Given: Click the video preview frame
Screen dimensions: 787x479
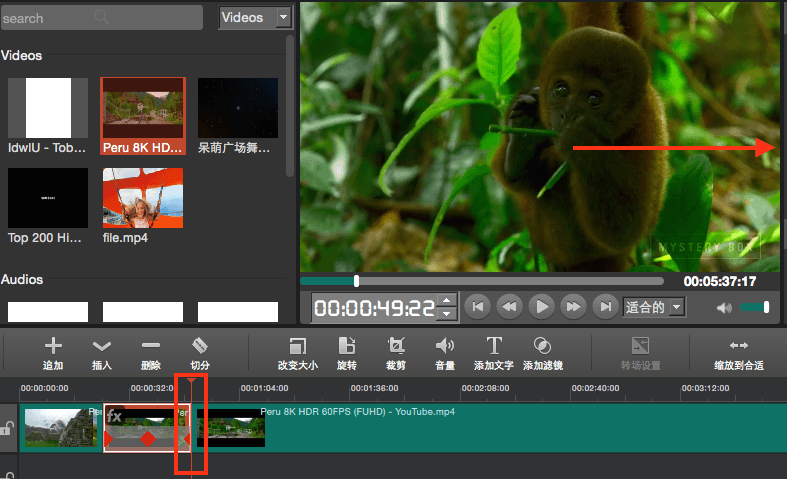Looking at the screenshot, I should [x=541, y=137].
